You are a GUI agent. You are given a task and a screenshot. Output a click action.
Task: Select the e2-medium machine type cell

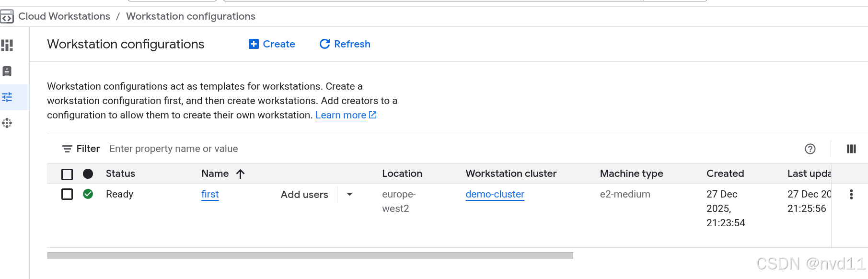625,194
